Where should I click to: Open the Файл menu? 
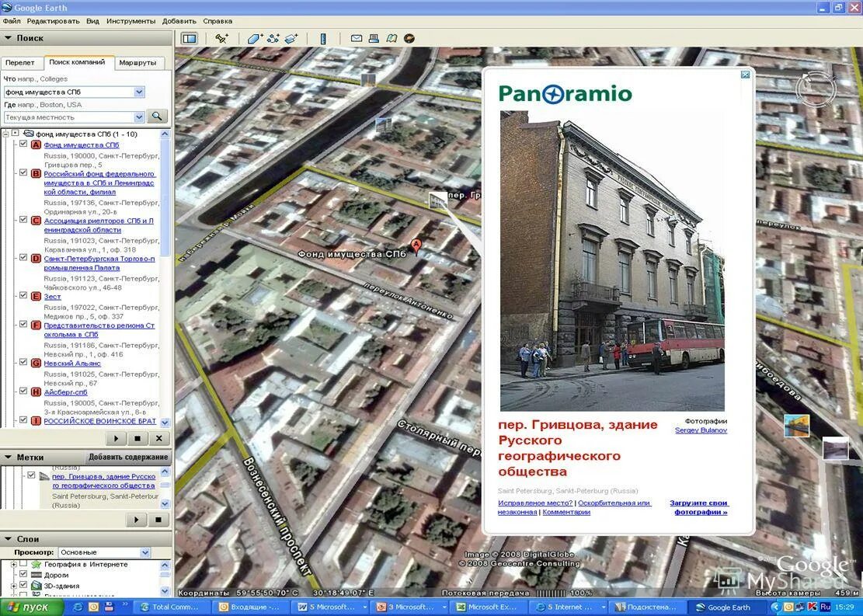pos(12,21)
